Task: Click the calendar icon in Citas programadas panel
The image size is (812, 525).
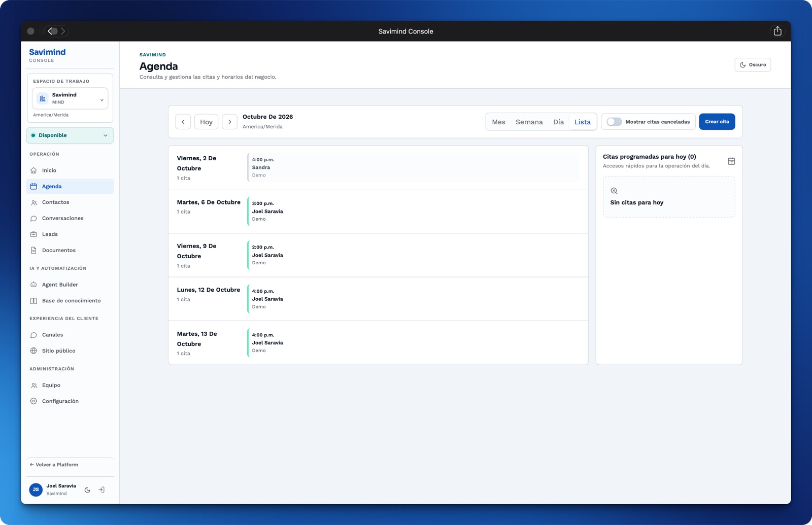Action: (x=731, y=161)
